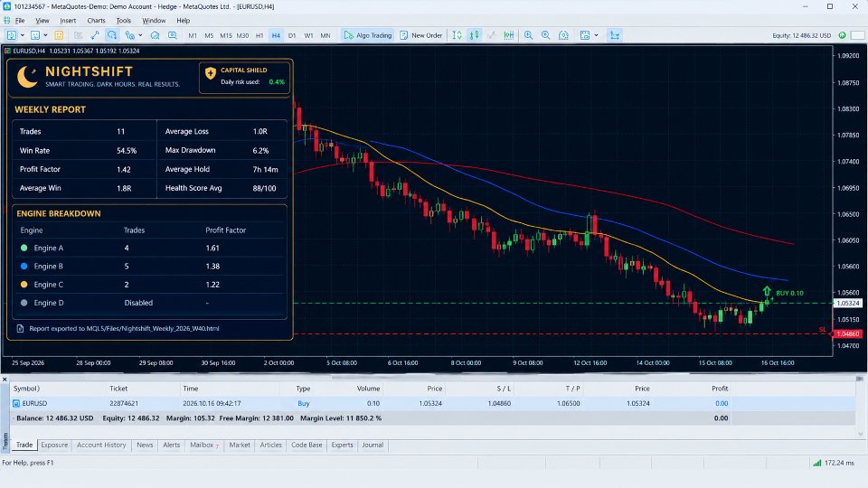Click the Ticket column header
The width and height of the screenshot is (868, 488).
point(118,389)
